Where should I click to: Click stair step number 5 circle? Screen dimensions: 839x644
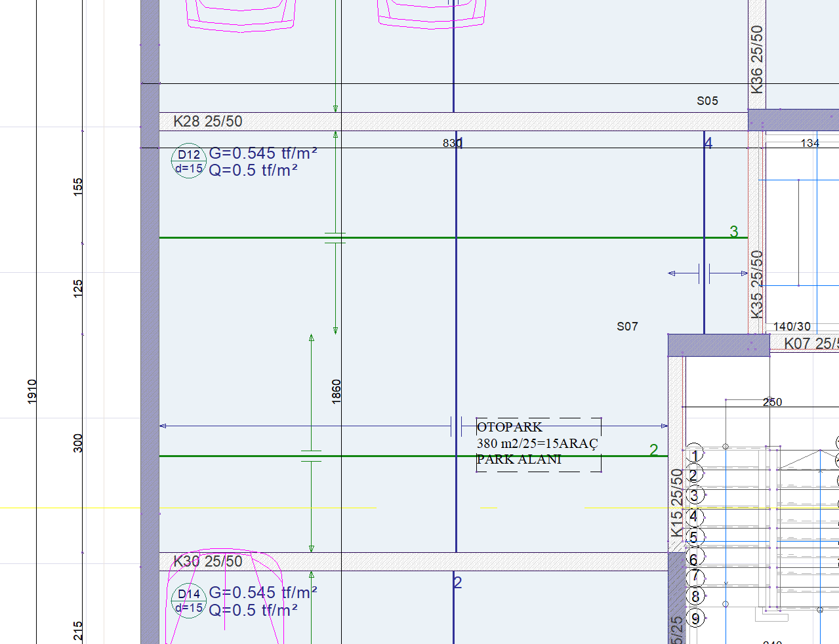694,538
